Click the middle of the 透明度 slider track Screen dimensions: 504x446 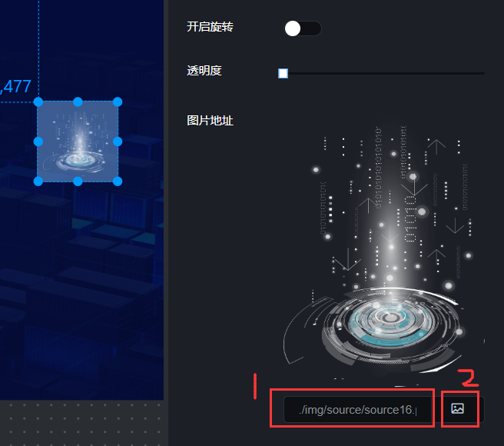[x=382, y=74]
